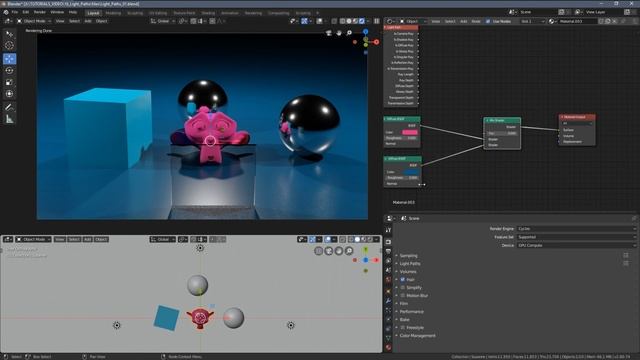Open the Add menu in the node editor header
Viewport: 640px width, 360px height.
pos(463,21)
